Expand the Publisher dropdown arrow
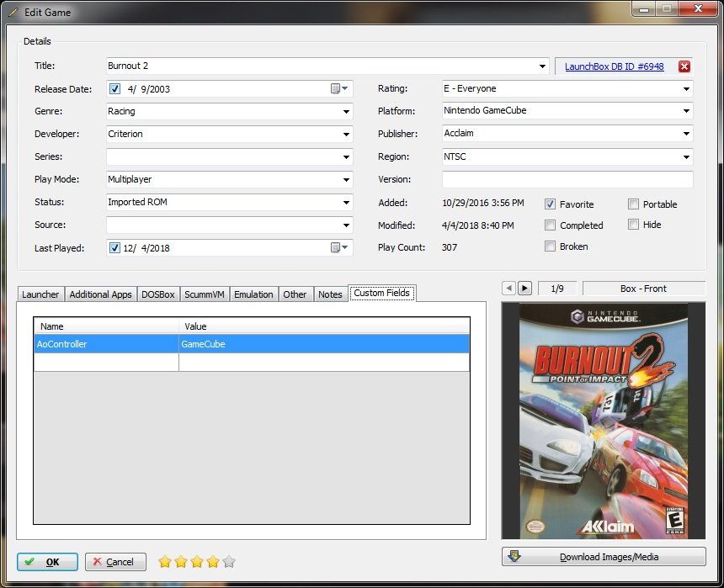The image size is (724, 588). [686, 134]
